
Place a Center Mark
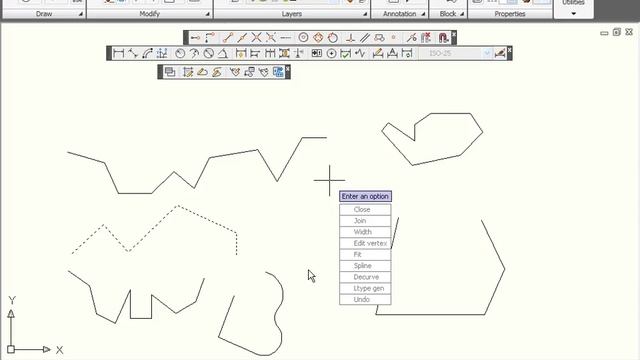[331, 53]
